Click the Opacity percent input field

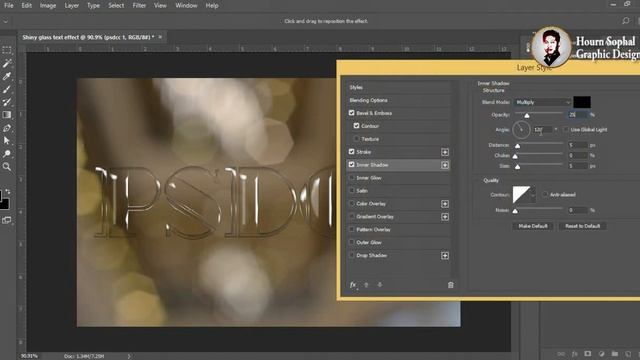coord(578,115)
